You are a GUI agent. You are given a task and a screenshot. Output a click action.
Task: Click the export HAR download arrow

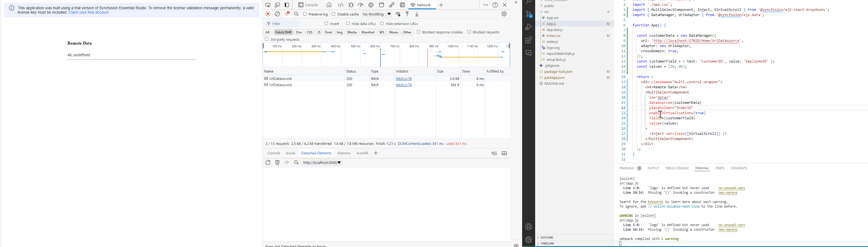[x=417, y=14]
